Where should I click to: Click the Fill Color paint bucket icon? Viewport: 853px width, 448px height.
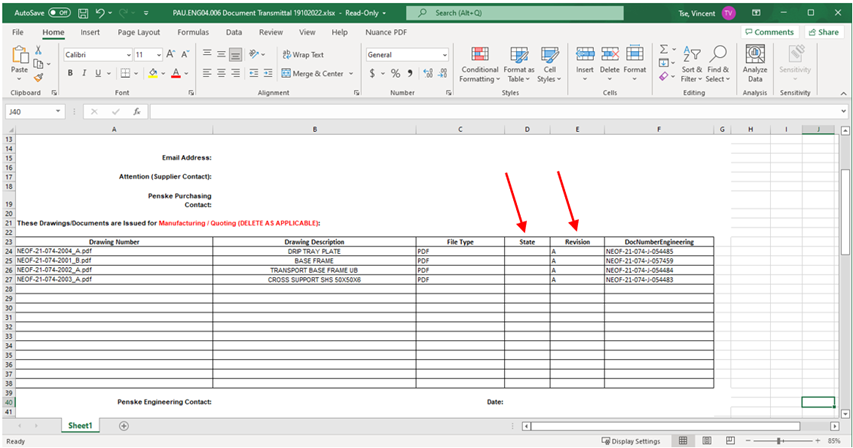pyautogui.click(x=153, y=73)
